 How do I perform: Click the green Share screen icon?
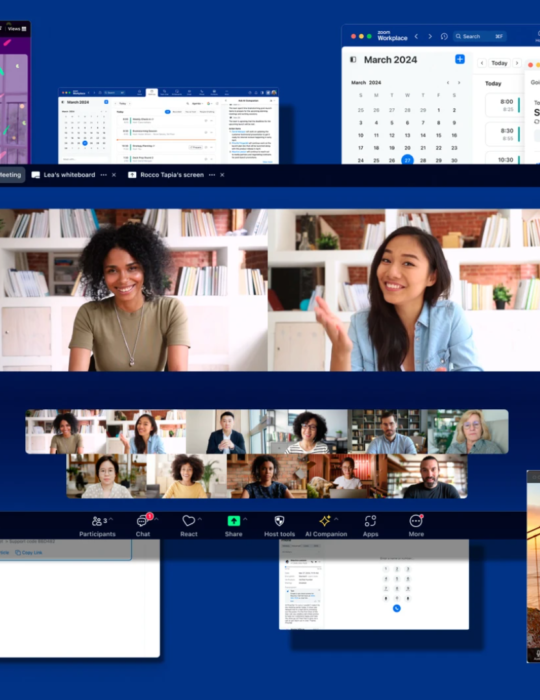click(x=234, y=521)
